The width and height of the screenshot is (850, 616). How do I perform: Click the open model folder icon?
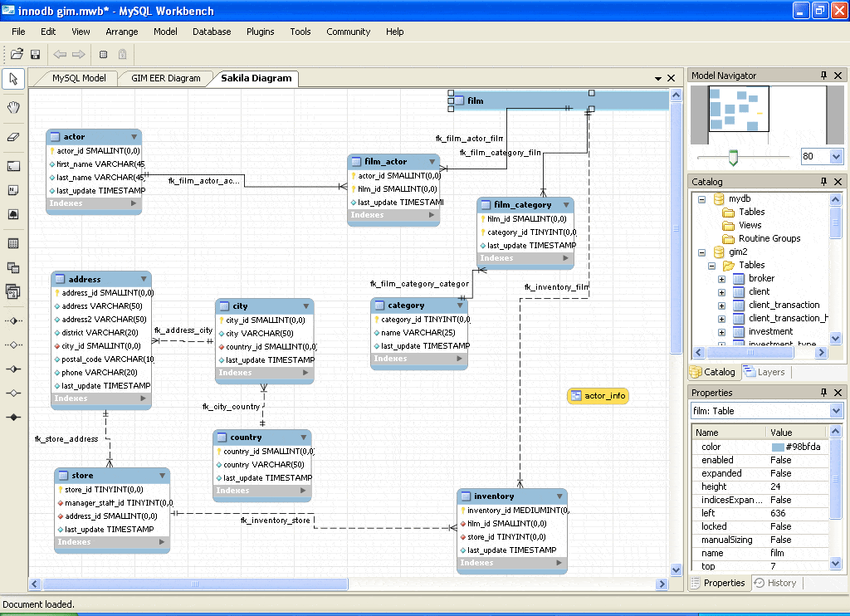(x=17, y=55)
